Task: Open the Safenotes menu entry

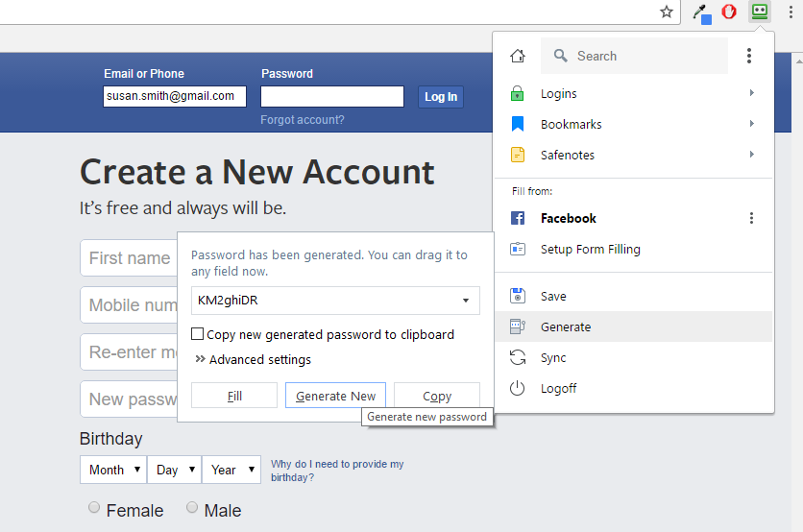Action: point(567,156)
